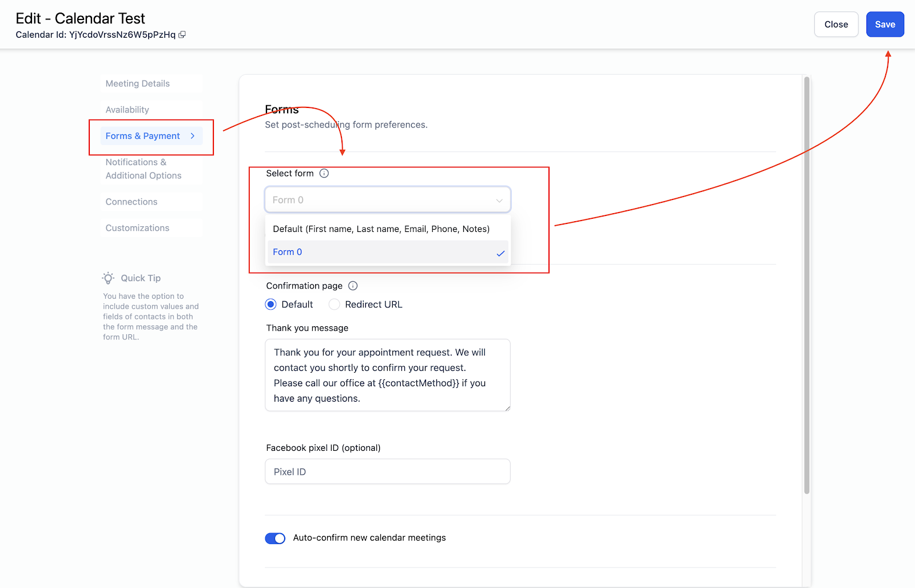Toggle Auto-confirm new calendar meetings switch
Screen dimensions: 915x588
(275, 538)
